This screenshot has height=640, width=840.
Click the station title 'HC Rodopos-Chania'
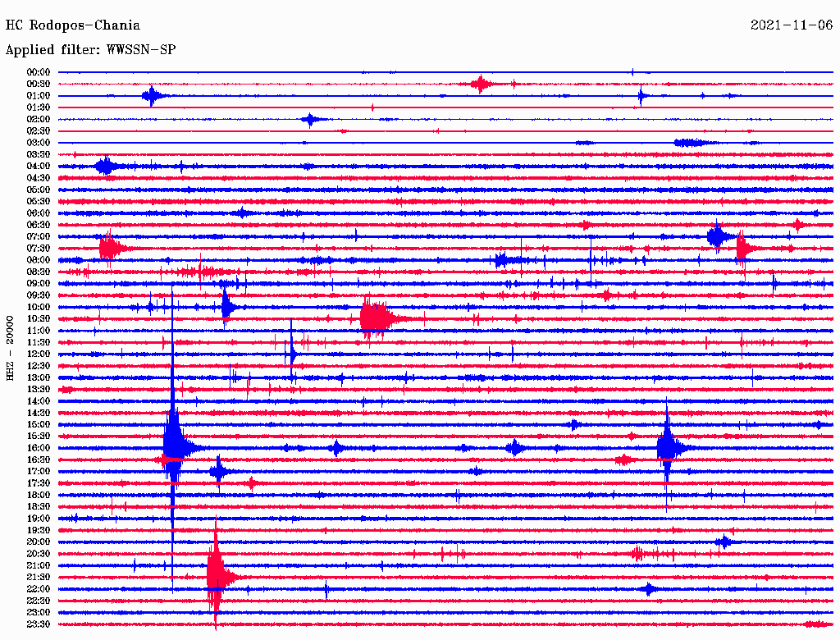click(x=73, y=25)
